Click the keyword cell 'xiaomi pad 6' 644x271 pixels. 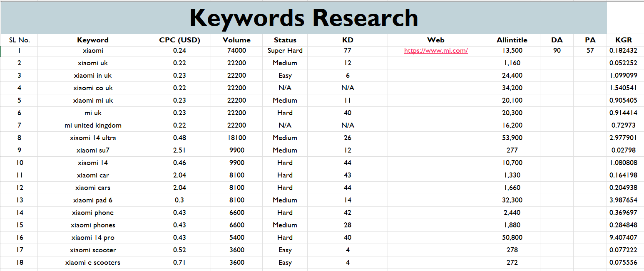(x=93, y=200)
